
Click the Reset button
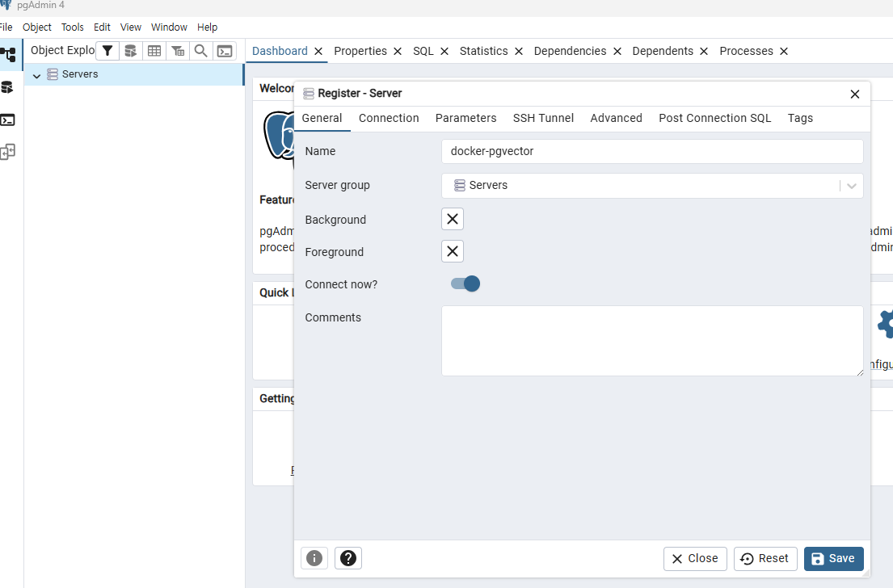(765, 558)
